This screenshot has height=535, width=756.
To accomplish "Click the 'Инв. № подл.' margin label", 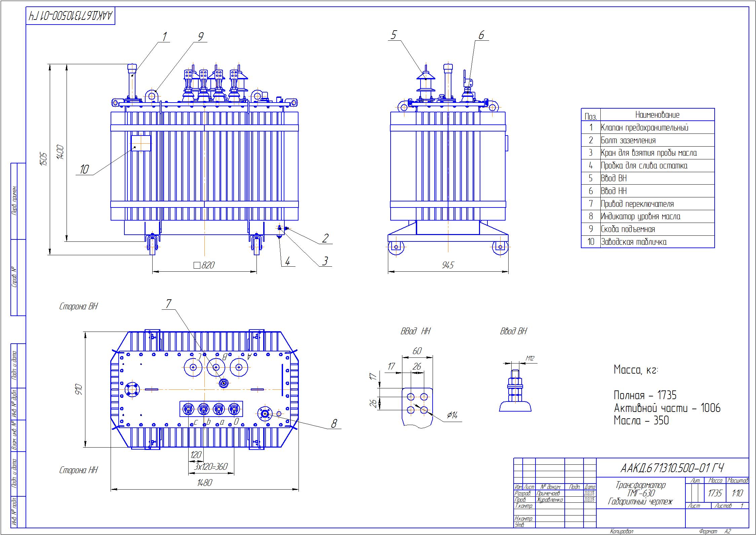I will pos(15,511).
